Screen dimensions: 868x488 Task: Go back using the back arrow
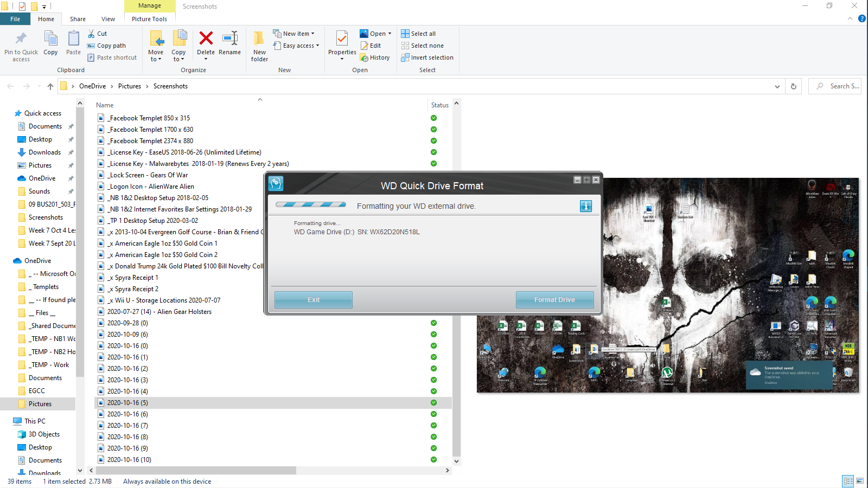tap(10, 86)
